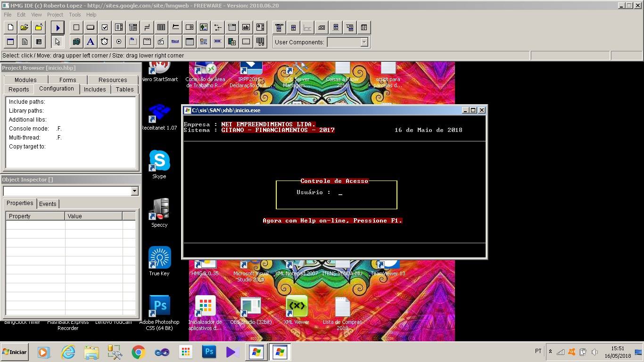The width and height of the screenshot is (644, 362).
Task: Pick the Hyperlink control tool labeled 'Abcd'
Action: 175,41
